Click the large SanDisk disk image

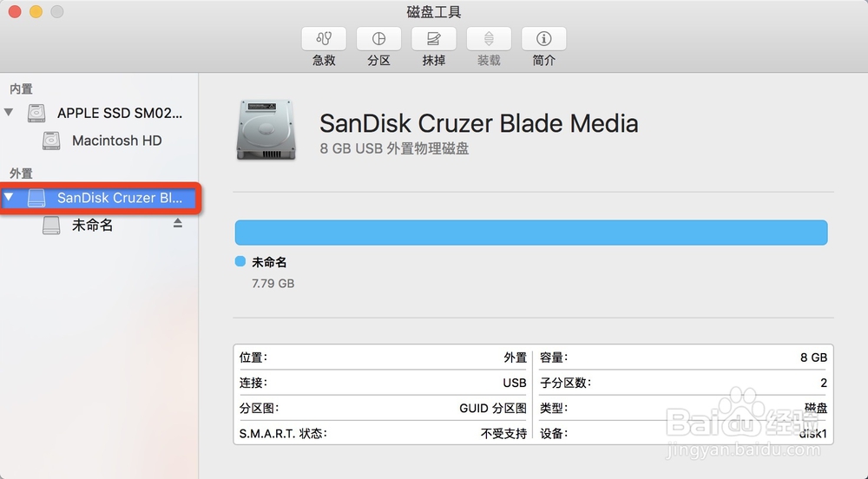pos(266,130)
